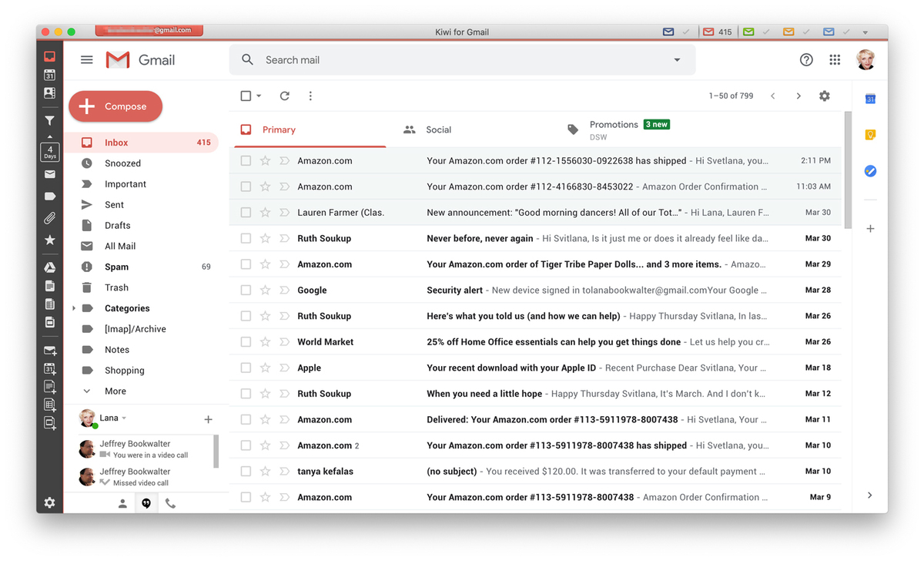Go to older messages with right arrow
The width and height of the screenshot is (924, 561).
pos(798,96)
